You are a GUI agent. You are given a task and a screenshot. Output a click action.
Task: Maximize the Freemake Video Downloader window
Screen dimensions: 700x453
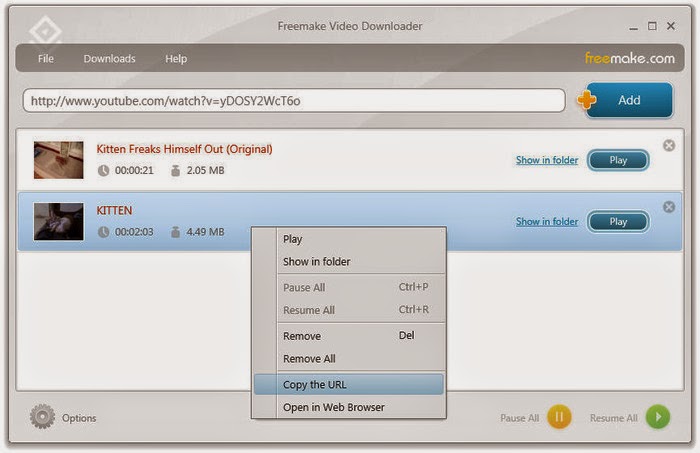coord(652,26)
